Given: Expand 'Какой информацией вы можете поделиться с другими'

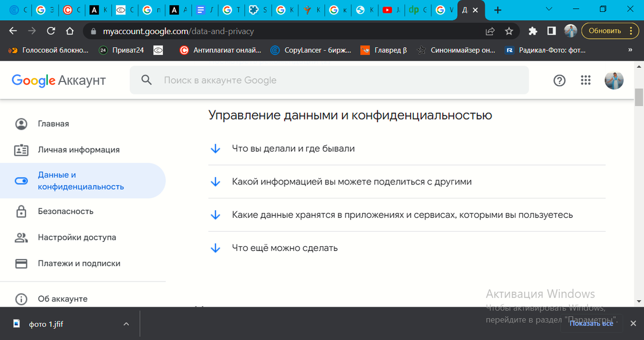Looking at the screenshot, I should [x=406, y=182].
